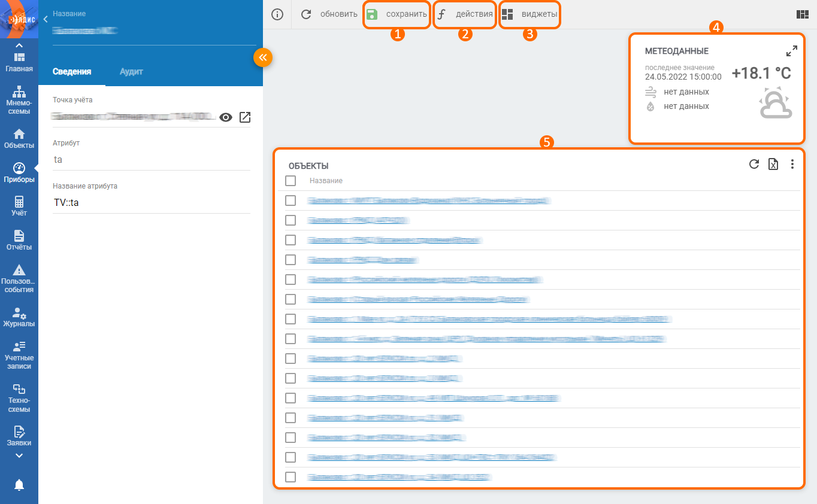Click the weather cloud-sun icon
This screenshot has height=504, width=817.
tap(776, 103)
